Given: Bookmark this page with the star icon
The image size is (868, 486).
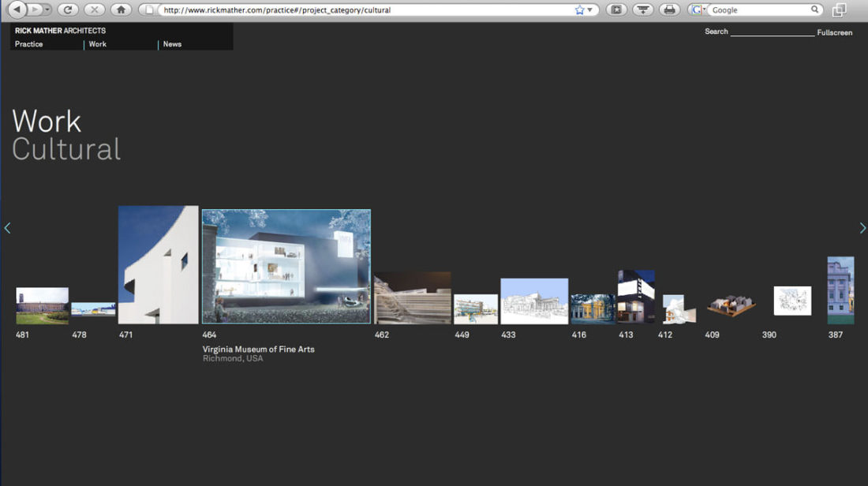Looking at the screenshot, I should (x=579, y=10).
